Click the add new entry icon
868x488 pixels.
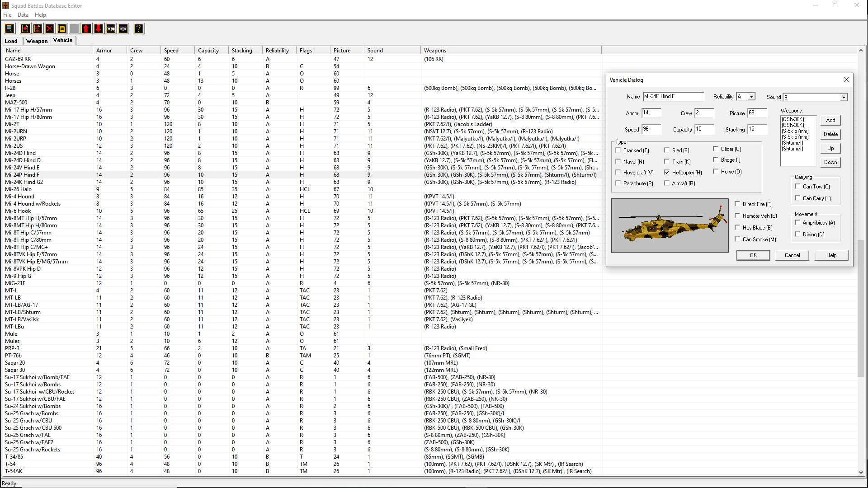(x=25, y=29)
